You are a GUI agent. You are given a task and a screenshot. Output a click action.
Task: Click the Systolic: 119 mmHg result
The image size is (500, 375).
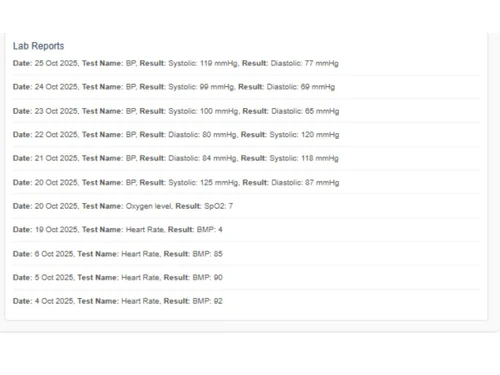(203, 63)
